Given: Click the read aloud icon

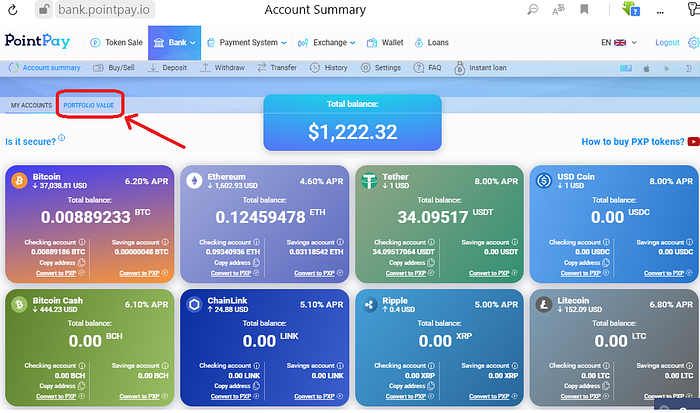Looking at the screenshot, I should coord(558,9).
